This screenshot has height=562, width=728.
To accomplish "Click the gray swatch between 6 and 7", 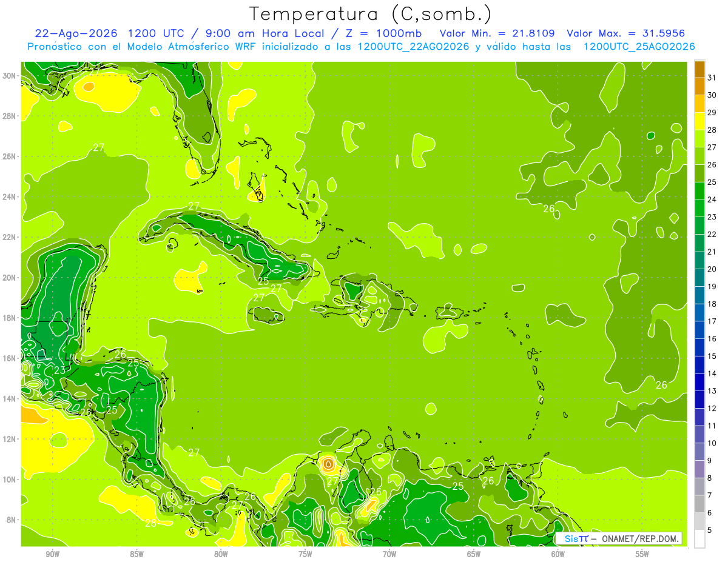I will click(699, 503).
